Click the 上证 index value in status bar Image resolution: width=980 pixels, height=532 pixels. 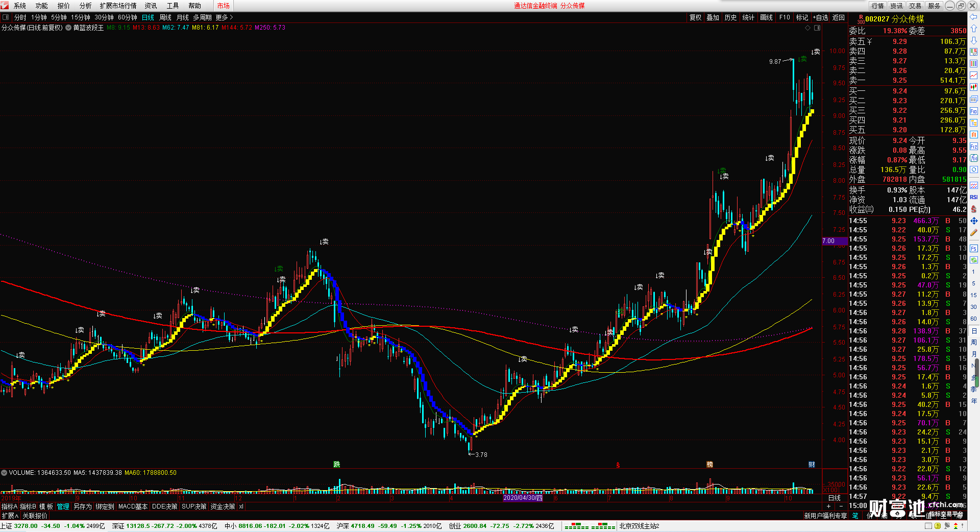[x=26, y=526]
